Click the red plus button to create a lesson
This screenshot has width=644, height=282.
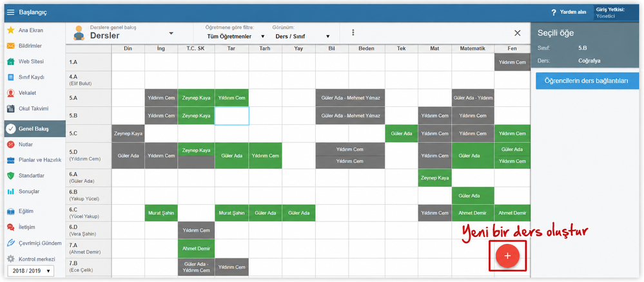[507, 256]
